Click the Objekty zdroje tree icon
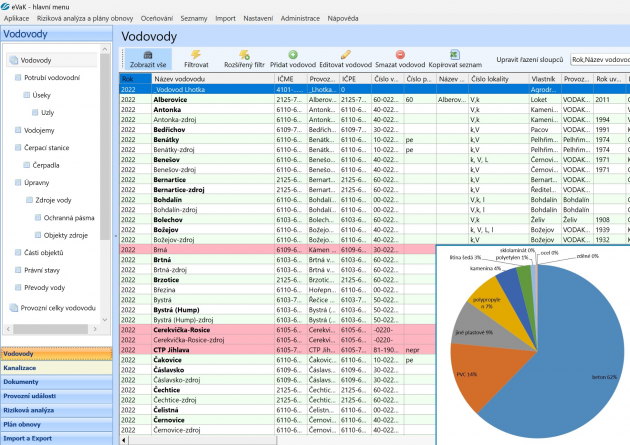The width and height of the screenshot is (630, 445). [x=38, y=235]
